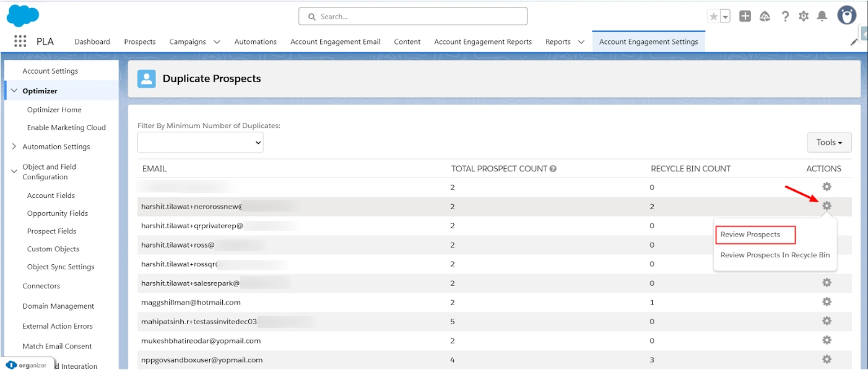This screenshot has height=370, width=868.
Task: Open Domain Management in sidebar
Action: [58, 306]
